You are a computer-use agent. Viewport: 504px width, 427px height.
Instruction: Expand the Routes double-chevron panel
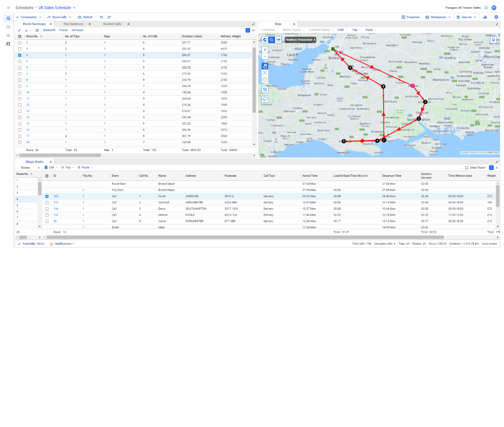tap(39, 168)
